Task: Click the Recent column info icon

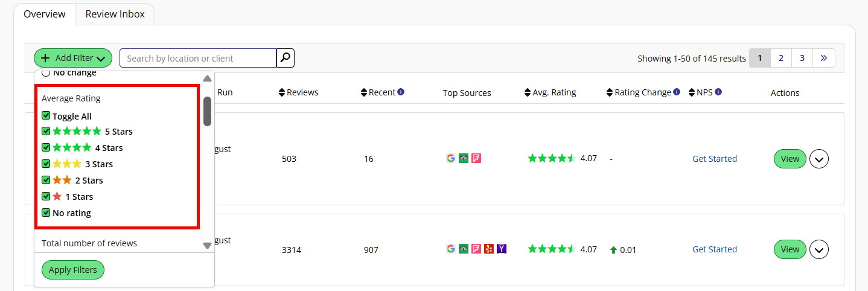Action: click(x=401, y=92)
